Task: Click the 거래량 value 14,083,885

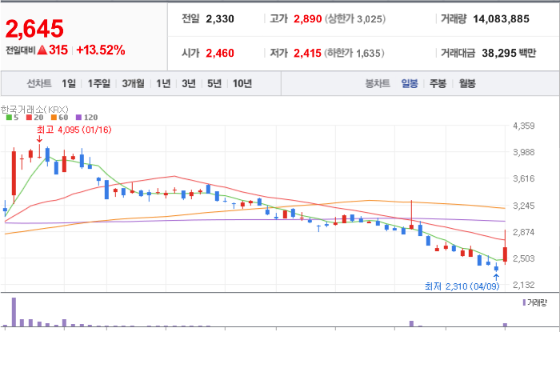Action: coord(501,19)
